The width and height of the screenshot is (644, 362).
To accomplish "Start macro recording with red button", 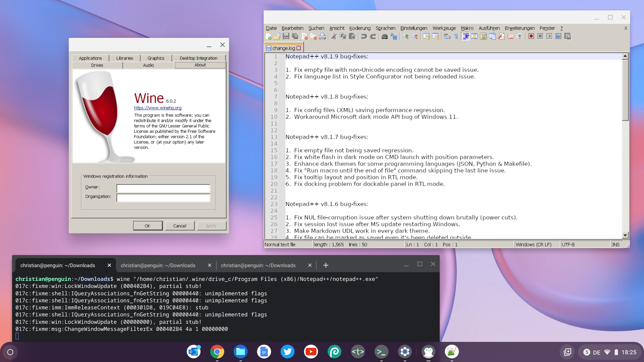I will pos(531,36).
